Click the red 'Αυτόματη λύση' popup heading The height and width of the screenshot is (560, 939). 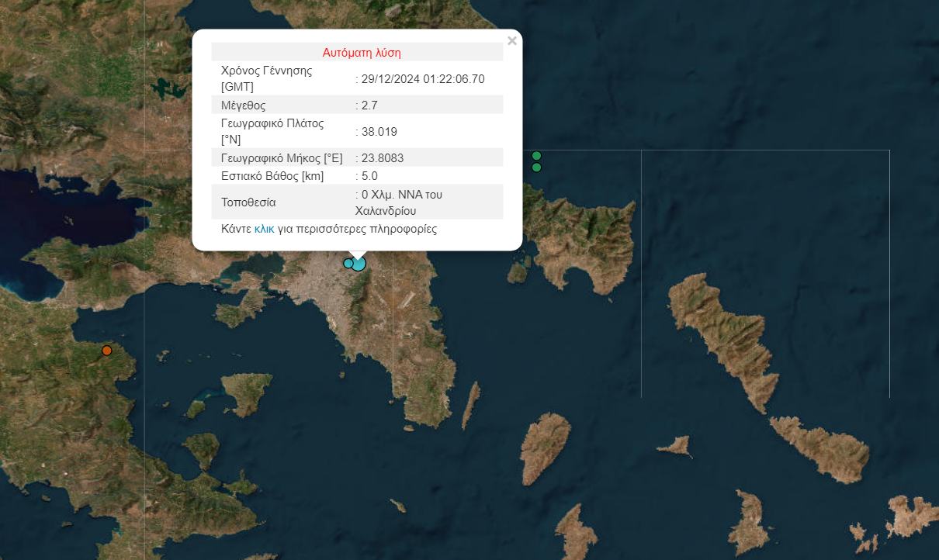pos(362,53)
